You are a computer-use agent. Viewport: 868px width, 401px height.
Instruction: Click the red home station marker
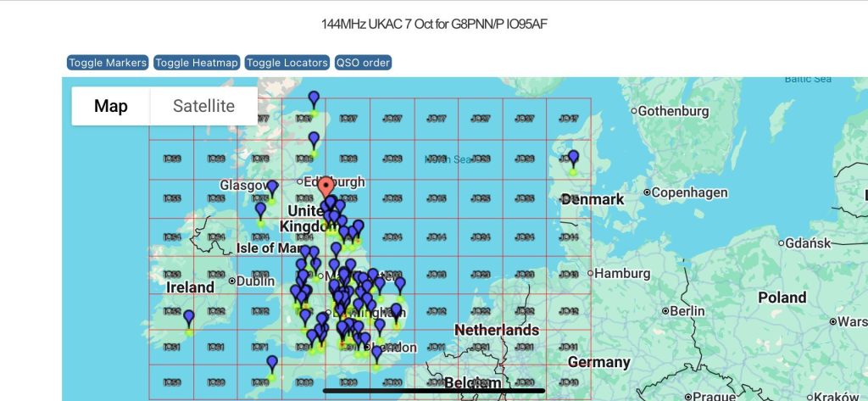325,187
